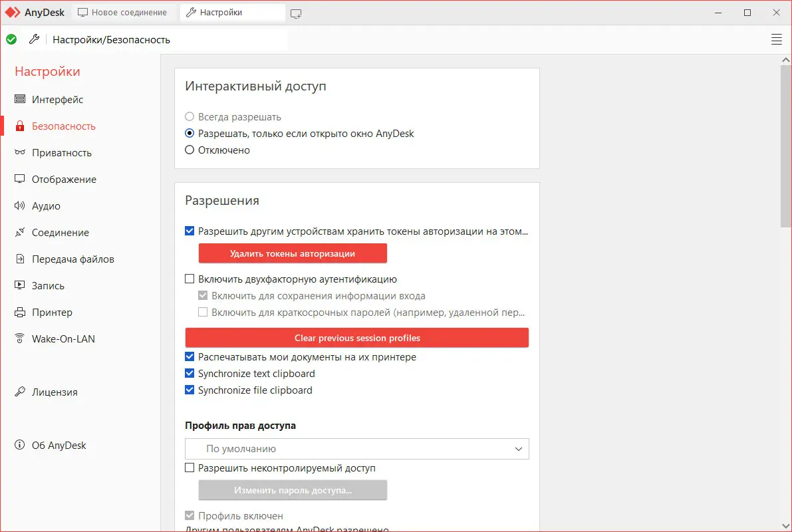Click the Настройки sidebar heading
Viewport: 792px width, 532px height.
click(x=47, y=71)
